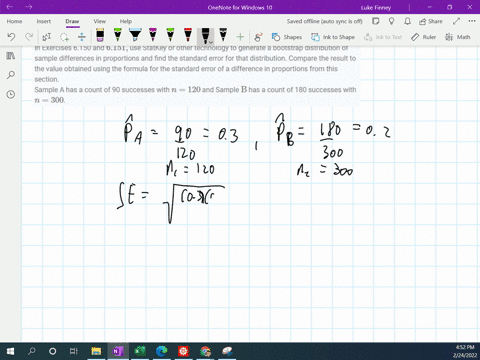
Task: Pick the light blue highlighter
Action: [135, 35]
